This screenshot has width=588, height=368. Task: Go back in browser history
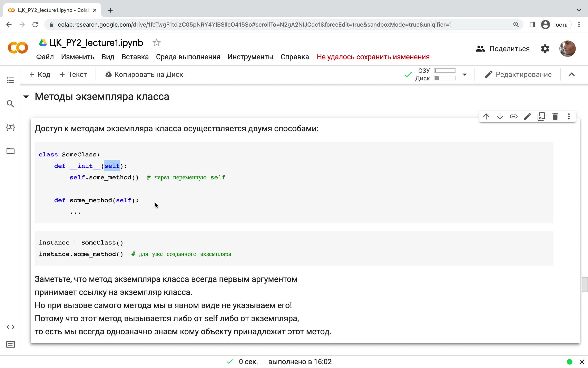(9, 25)
